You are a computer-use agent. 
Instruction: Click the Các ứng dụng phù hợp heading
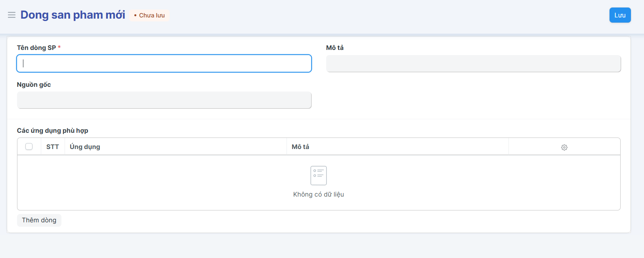[52, 130]
